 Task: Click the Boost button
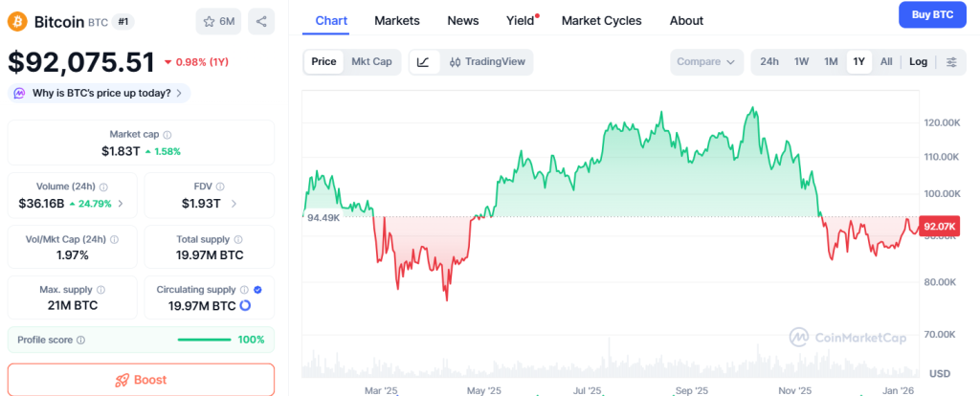(x=141, y=380)
